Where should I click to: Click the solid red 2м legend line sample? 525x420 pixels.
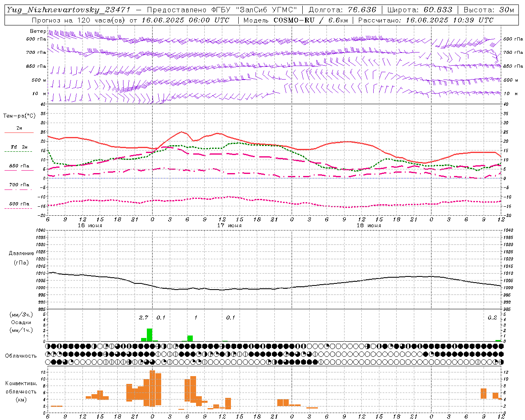[x=19, y=132]
